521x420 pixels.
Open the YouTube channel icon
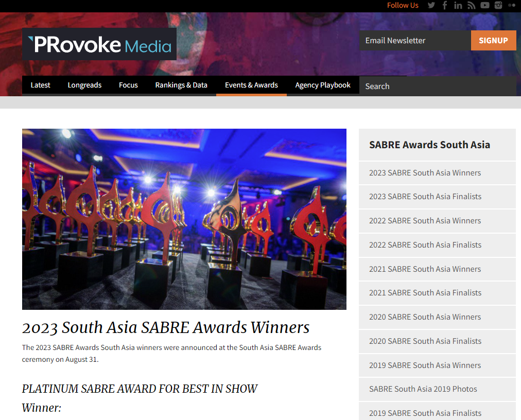[484, 5]
